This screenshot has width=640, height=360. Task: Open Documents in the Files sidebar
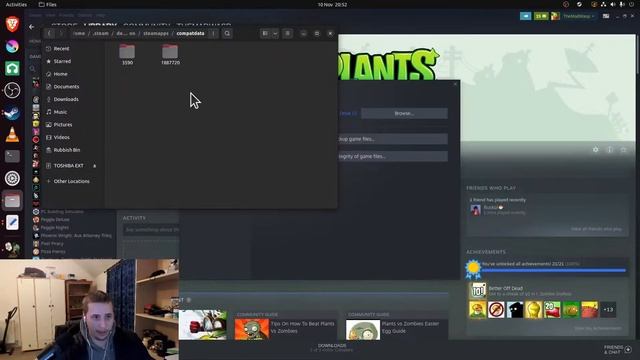pos(73,87)
